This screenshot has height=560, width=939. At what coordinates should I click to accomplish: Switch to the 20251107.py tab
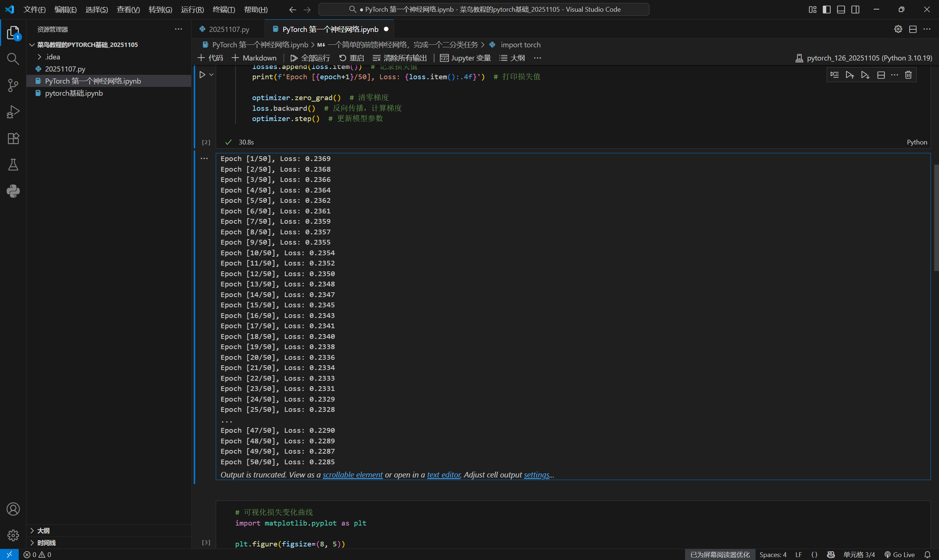(229, 29)
